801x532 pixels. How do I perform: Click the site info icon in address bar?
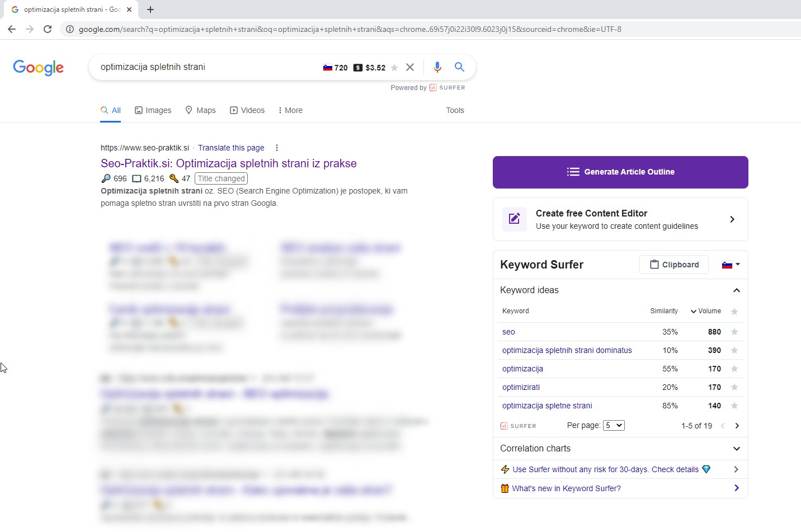(70, 29)
